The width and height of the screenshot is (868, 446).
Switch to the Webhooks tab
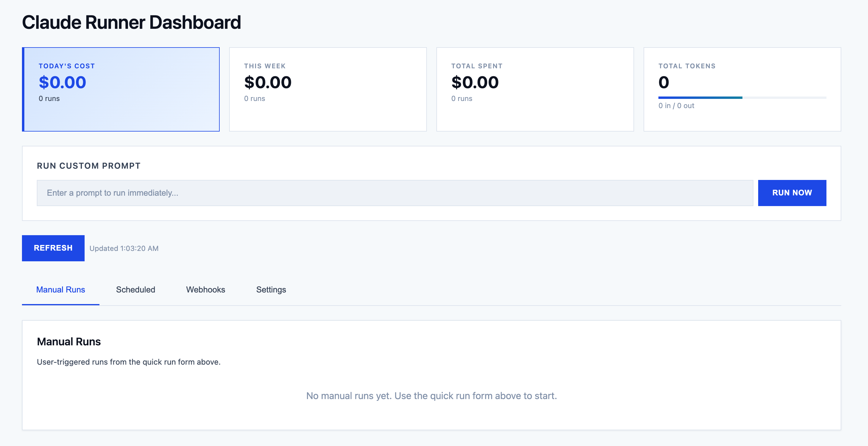pyautogui.click(x=205, y=290)
